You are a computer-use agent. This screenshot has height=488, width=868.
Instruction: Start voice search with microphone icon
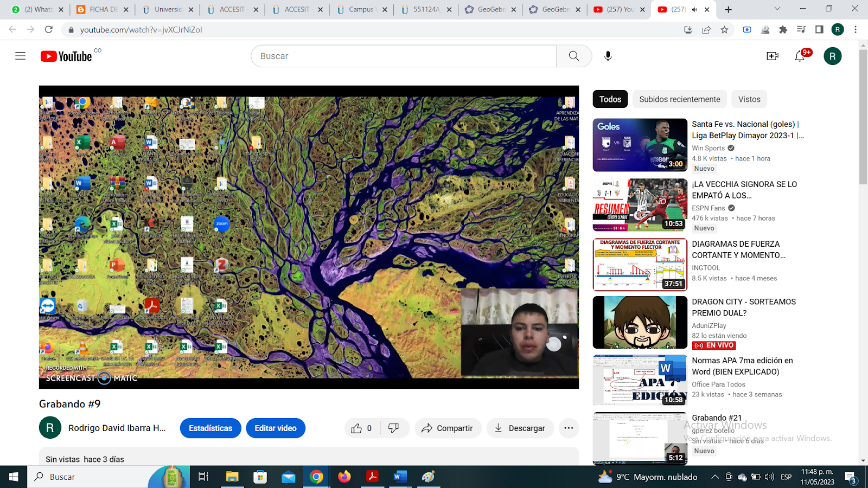(x=608, y=56)
